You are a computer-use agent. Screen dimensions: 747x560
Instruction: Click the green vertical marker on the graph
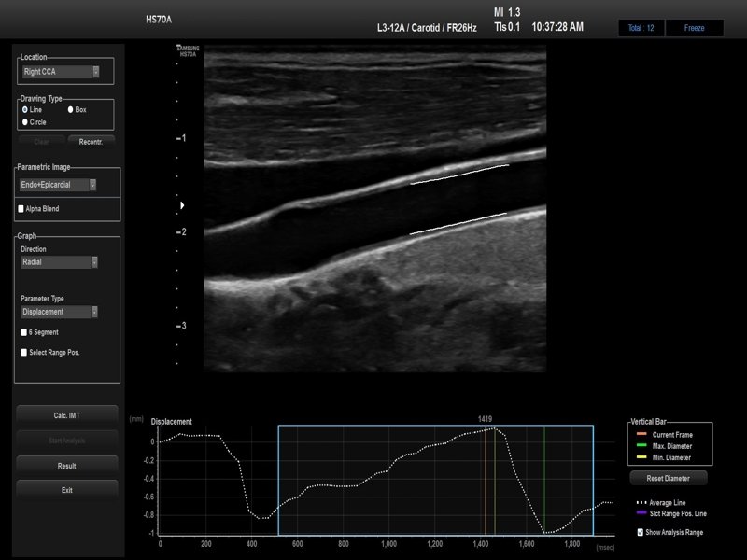544,476
